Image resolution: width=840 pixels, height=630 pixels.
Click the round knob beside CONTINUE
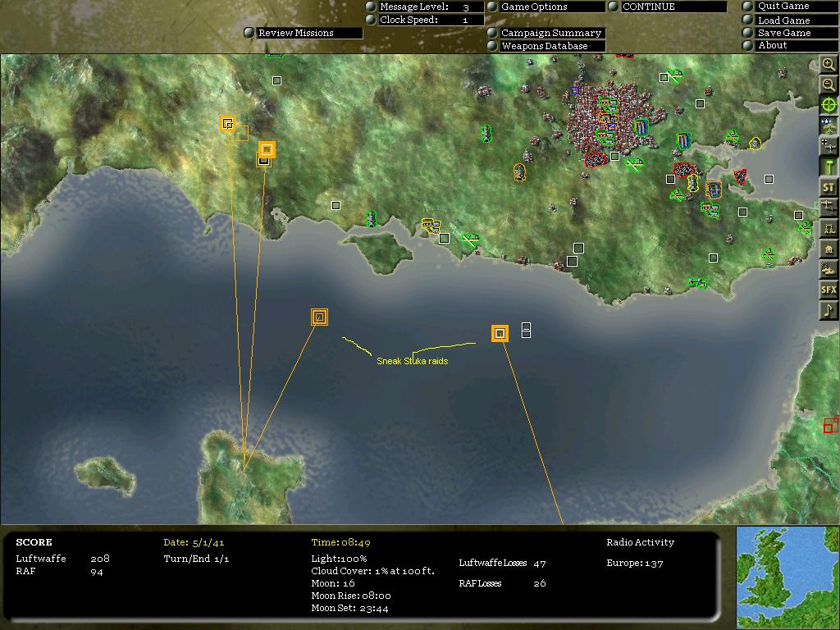[614, 7]
